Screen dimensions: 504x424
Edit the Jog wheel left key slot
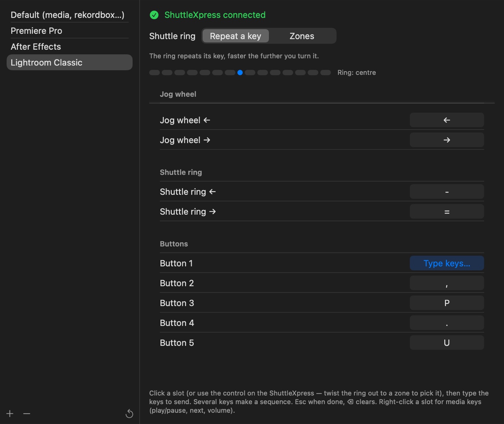[447, 120]
